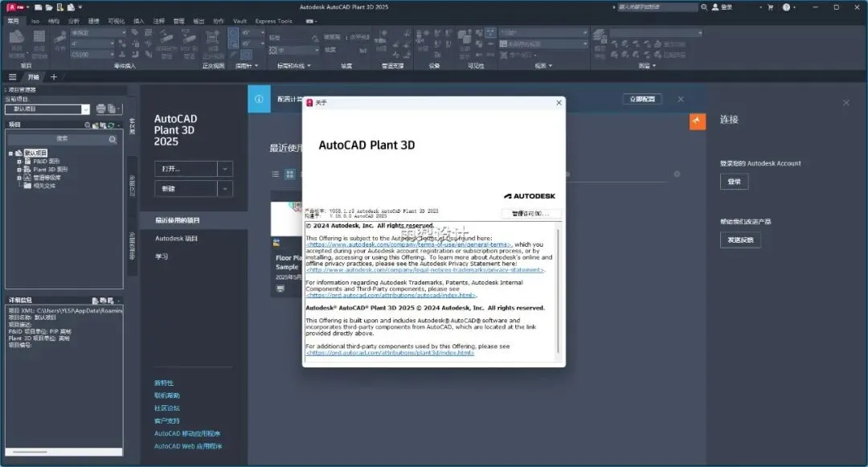Image resolution: width=868 pixels, height=467 pixels.
Task: Open the 联机帮助 link
Action: [x=167, y=395]
